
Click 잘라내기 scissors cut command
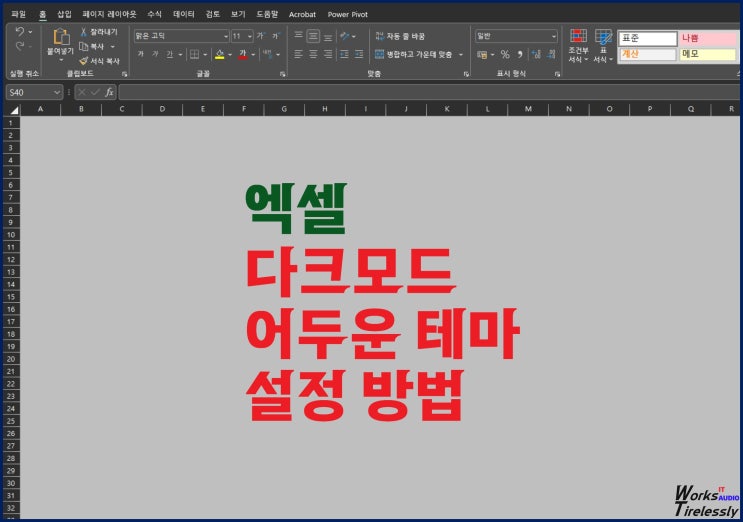(99, 32)
